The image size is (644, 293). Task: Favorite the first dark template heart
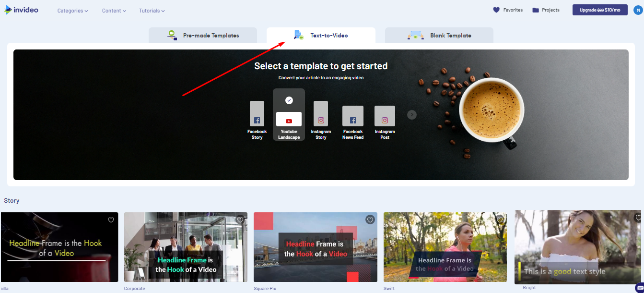point(111,220)
